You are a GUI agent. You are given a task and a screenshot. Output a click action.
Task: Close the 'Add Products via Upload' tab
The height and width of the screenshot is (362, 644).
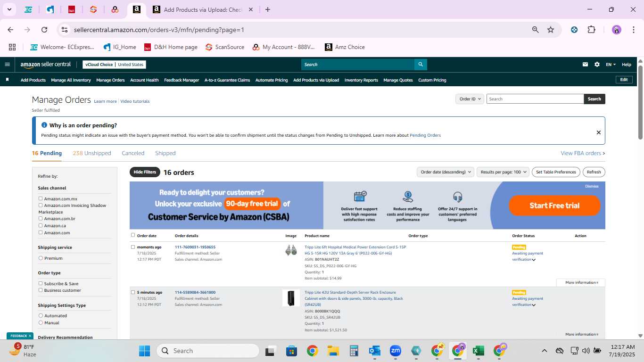click(251, 9)
